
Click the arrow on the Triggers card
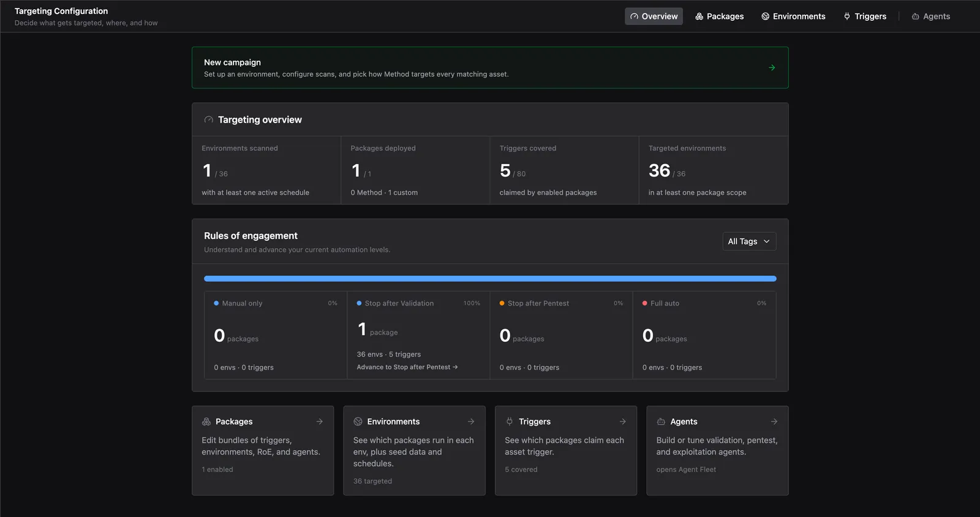tap(623, 421)
